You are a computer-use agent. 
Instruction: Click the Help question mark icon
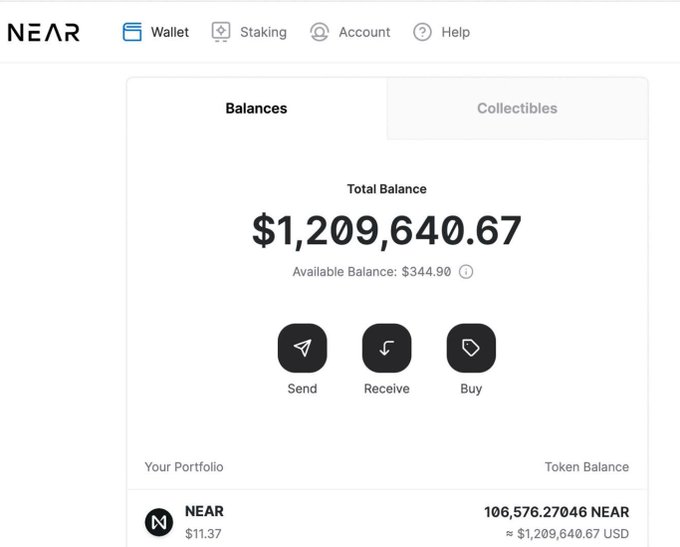pos(422,32)
